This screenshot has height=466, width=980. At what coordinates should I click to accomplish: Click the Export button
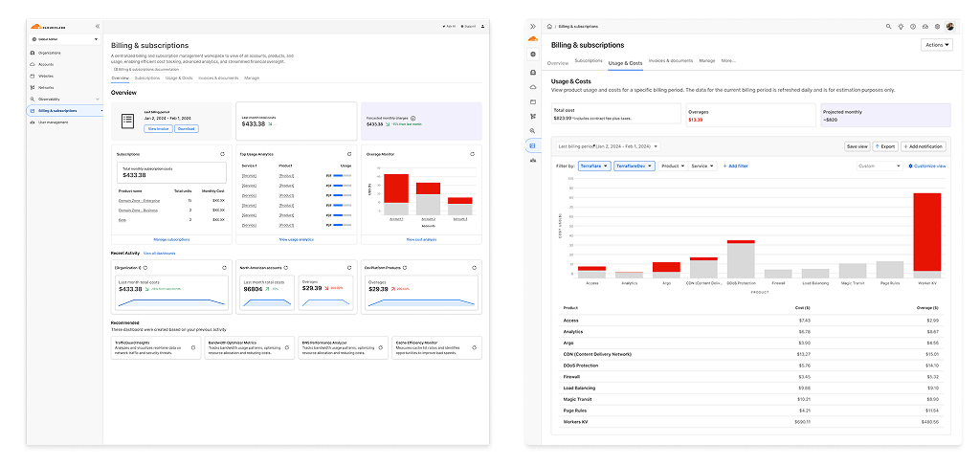click(x=885, y=146)
